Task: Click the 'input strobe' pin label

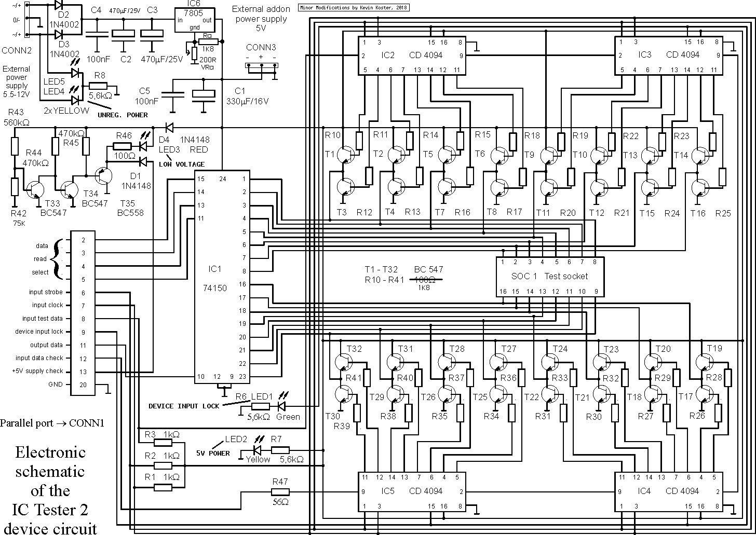Action: pyautogui.click(x=46, y=292)
